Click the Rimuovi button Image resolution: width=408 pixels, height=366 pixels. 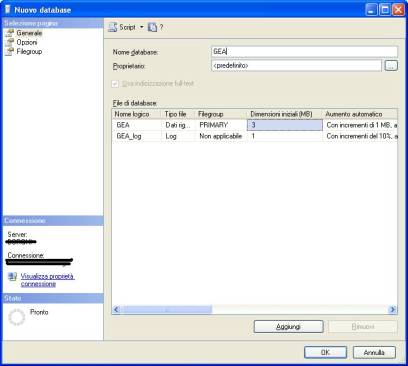pyautogui.click(x=363, y=327)
